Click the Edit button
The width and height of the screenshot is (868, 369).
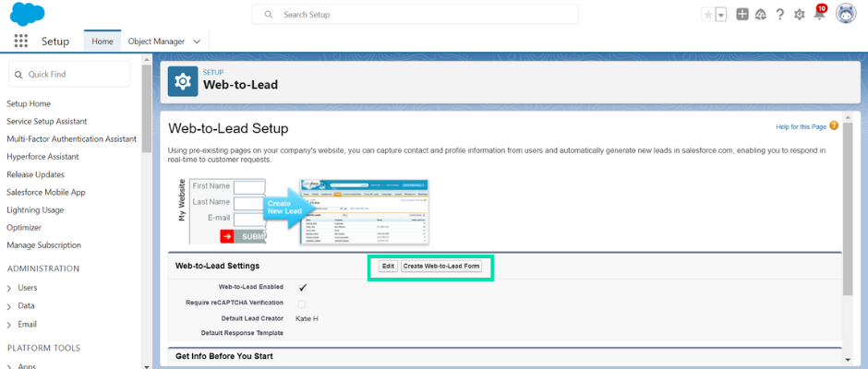tap(388, 266)
